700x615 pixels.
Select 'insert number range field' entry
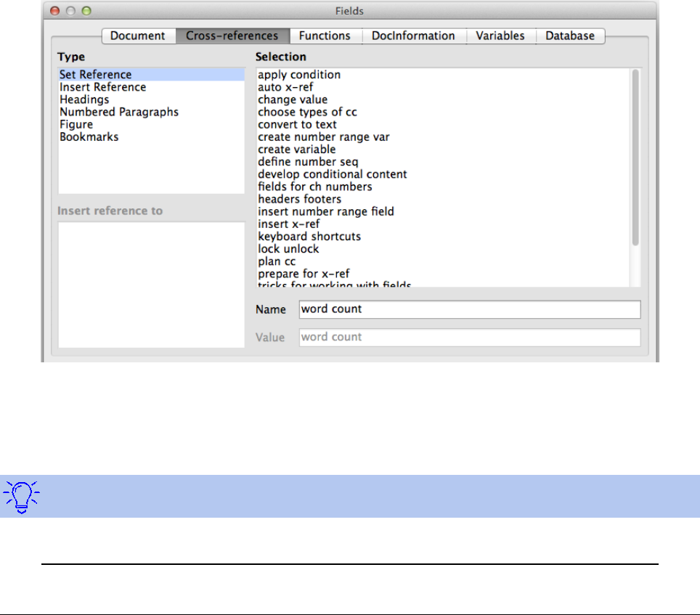[x=442, y=211]
